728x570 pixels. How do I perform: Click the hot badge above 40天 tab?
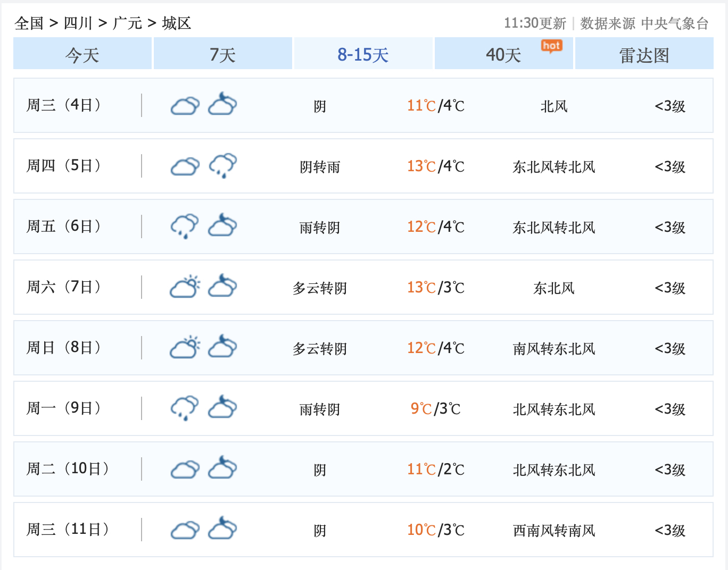point(551,46)
